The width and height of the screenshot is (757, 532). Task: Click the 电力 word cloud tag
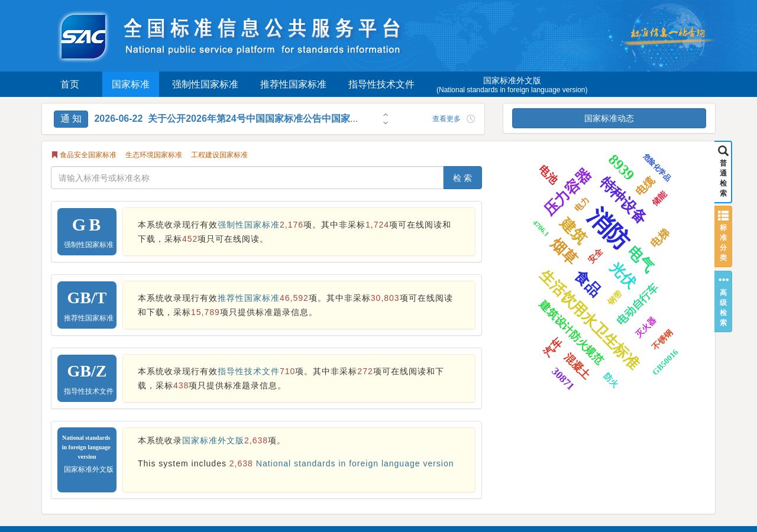pos(582,205)
